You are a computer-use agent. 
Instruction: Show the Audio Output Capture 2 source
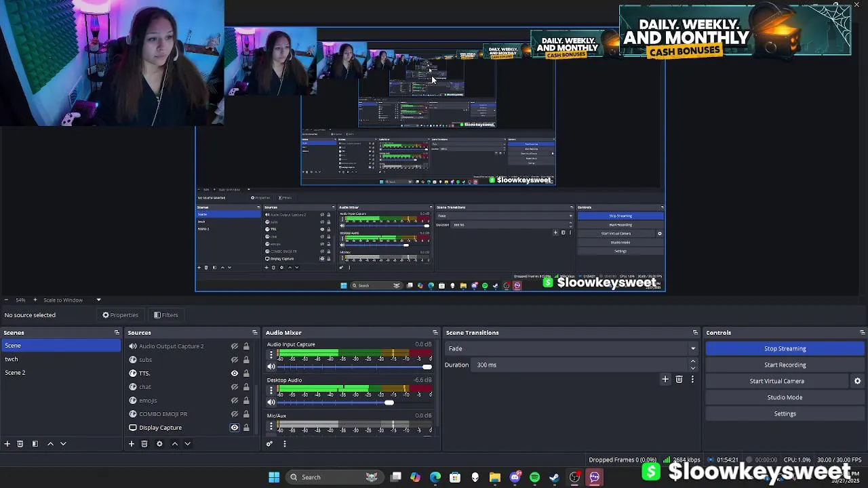coord(235,346)
